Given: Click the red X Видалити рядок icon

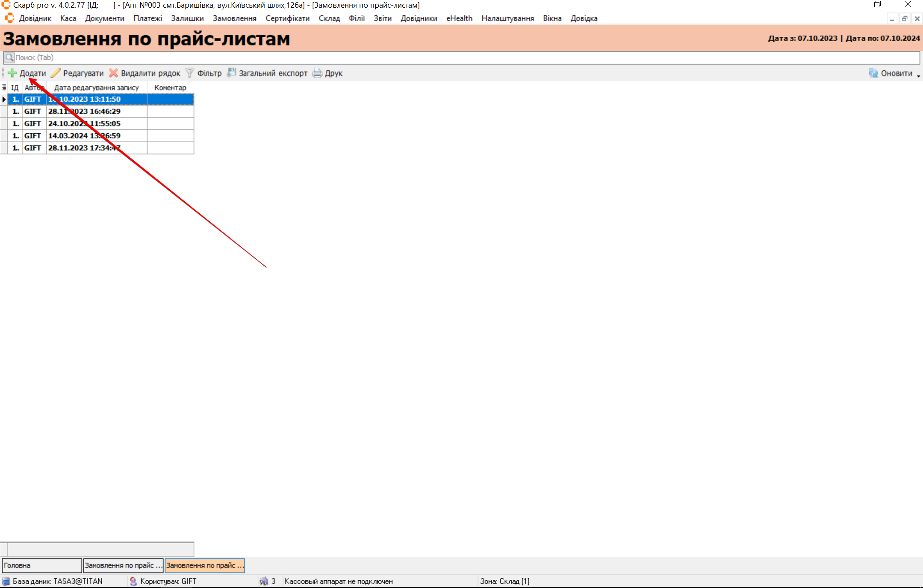Looking at the screenshot, I should 113,73.
